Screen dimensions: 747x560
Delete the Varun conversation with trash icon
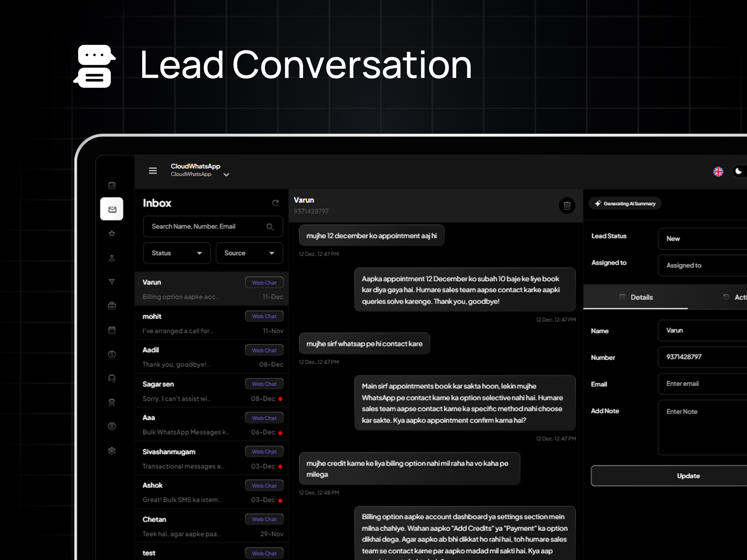pyautogui.click(x=567, y=205)
